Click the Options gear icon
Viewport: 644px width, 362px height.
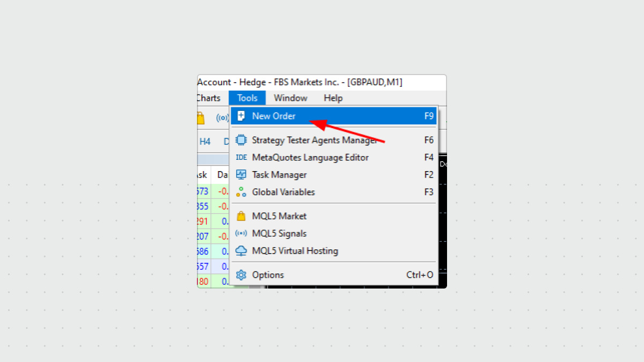[241, 275]
